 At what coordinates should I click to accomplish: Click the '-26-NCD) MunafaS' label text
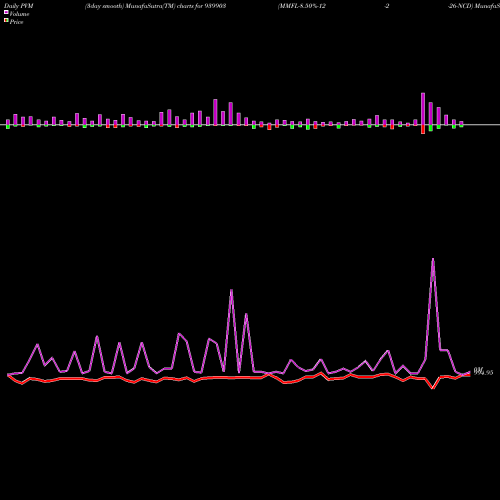click(474, 6)
